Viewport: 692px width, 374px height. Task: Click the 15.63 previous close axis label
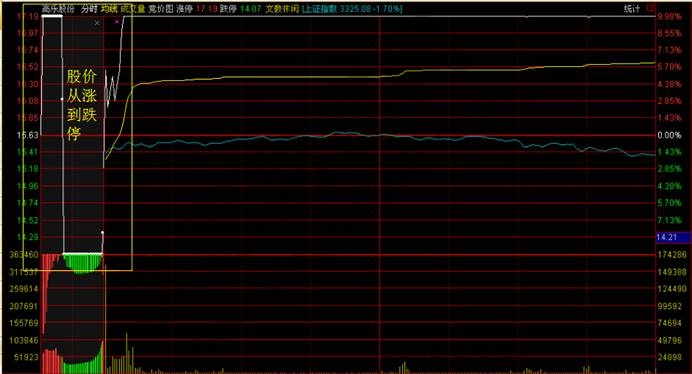click(28, 135)
